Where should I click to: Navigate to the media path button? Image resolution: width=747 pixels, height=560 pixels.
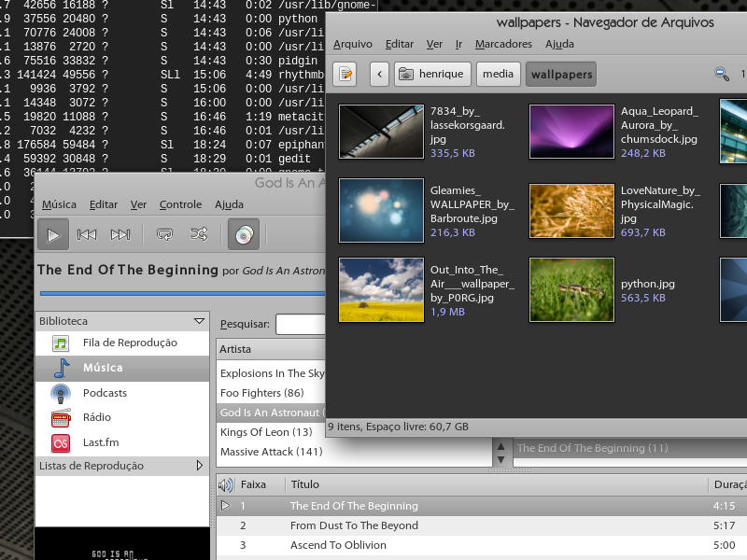[x=498, y=75]
